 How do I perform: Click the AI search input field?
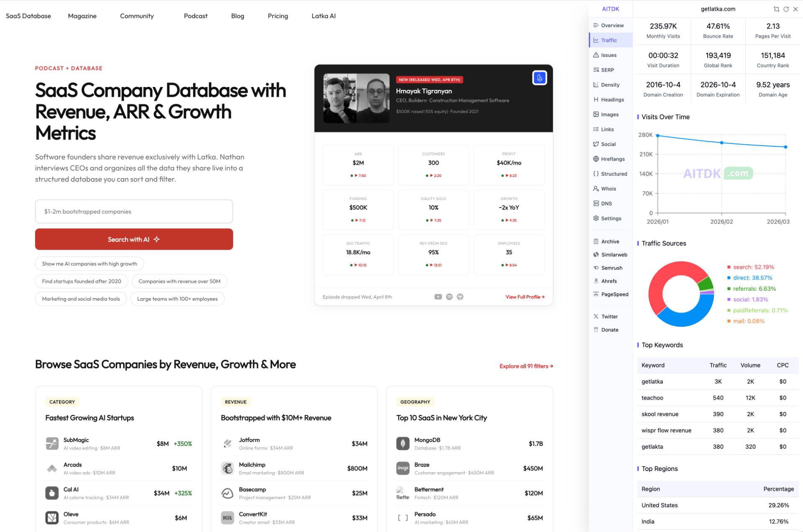point(134,212)
